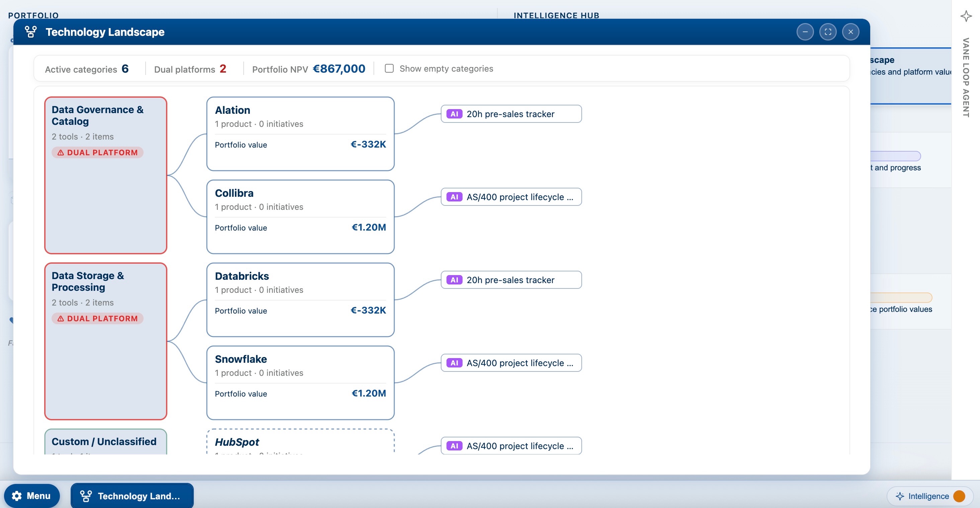Image resolution: width=980 pixels, height=508 pixels.
Task: Click the fullscreen icon in the window header
Action: pos(828,32)
